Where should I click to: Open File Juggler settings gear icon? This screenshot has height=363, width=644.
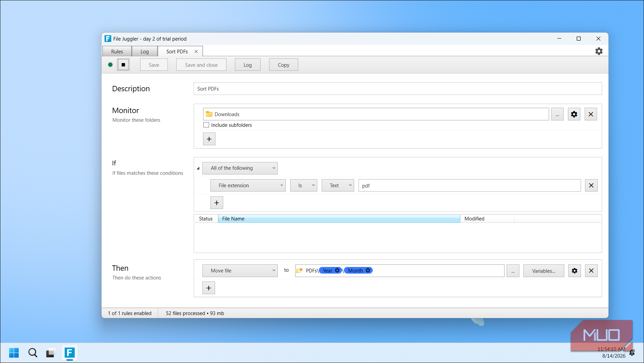click(599, 51)
